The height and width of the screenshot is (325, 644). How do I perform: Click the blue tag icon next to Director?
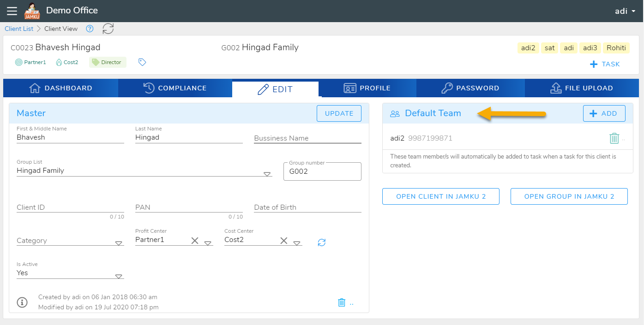click(x=142, y=62)
